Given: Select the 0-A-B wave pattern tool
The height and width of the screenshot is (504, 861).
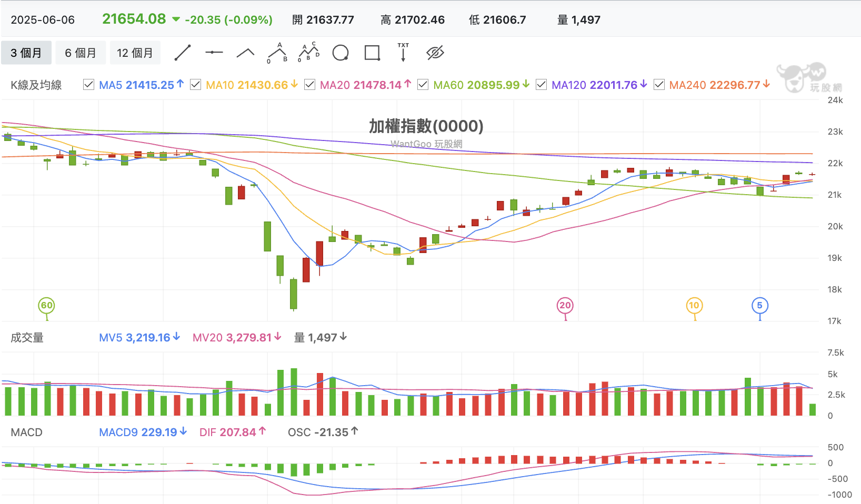Looking at the screenshot, I should click(277, 53).
